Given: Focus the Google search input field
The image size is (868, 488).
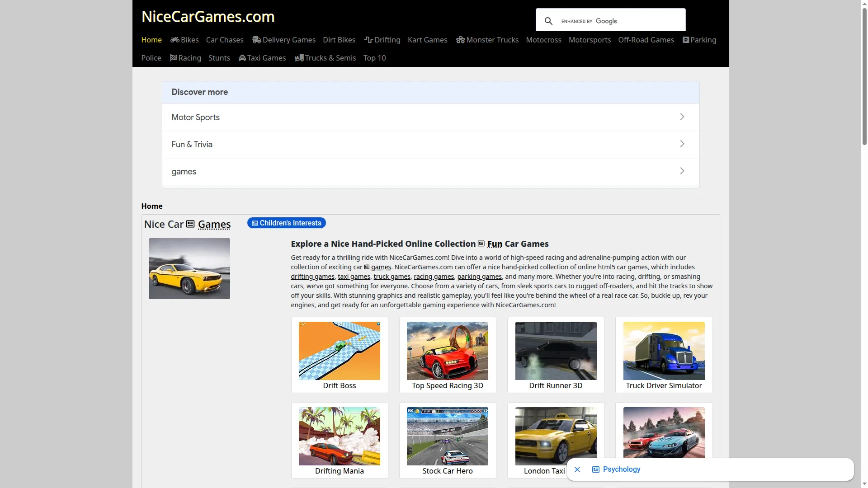Looking at the screenshot, I should [621, 21].
